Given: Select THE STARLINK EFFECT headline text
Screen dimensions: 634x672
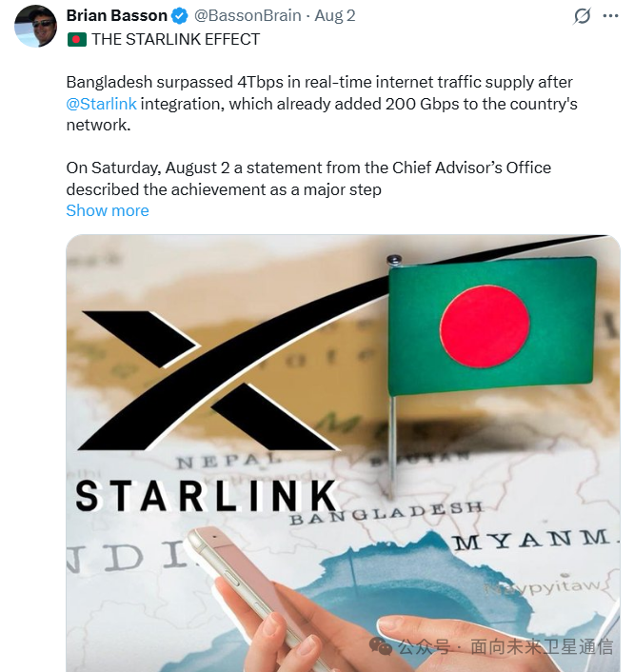Looking at the screenshot, I should click(176, 39).
